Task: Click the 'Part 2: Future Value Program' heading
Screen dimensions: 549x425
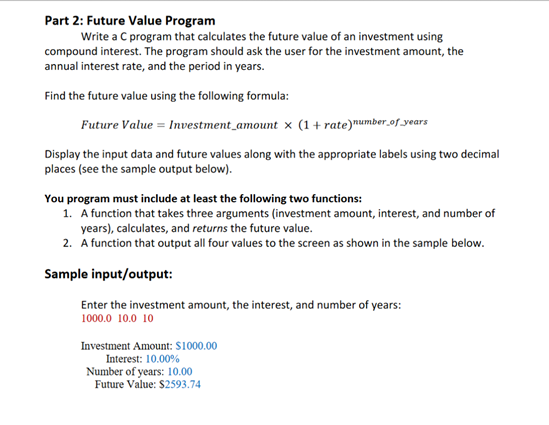Action: pos(130,21)
